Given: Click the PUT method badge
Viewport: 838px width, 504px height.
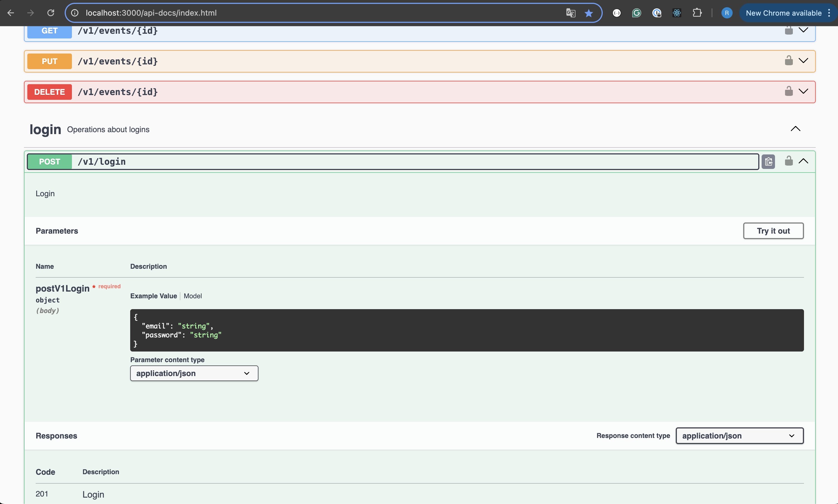Looking at the screenshot, I should (x=50, y=61).
